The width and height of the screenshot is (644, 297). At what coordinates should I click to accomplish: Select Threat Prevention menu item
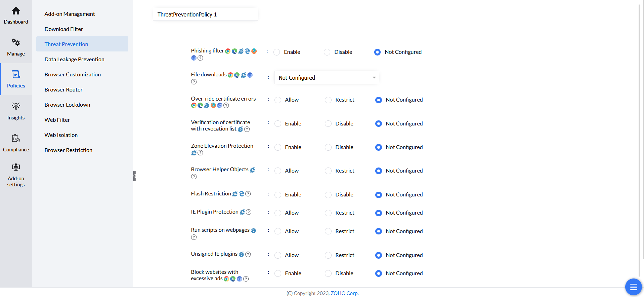(x=82, y=44)
